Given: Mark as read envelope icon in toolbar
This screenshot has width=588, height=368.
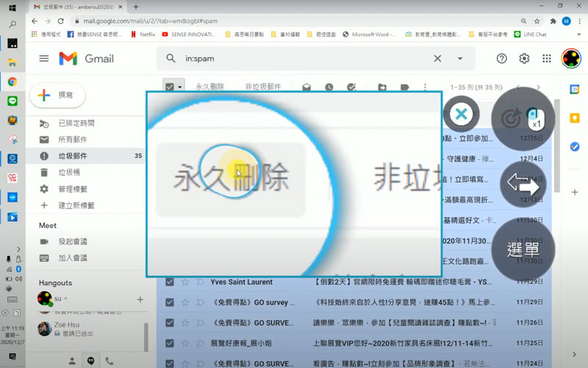Looking at the screenshot, I should click(x=306, y=87).
